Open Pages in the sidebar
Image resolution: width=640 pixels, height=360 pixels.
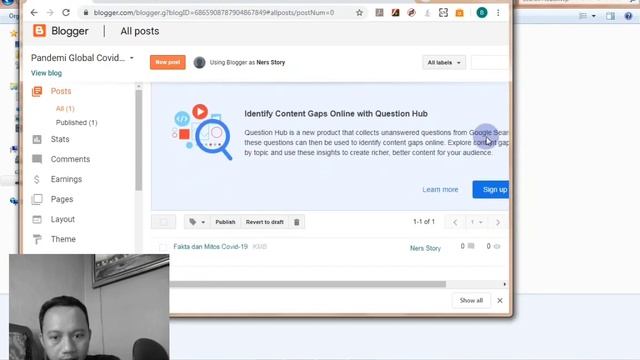click(x=62, y=199)
